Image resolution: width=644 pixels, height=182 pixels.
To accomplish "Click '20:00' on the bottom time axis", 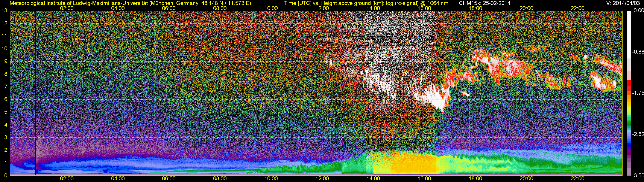I will point(527,179).
